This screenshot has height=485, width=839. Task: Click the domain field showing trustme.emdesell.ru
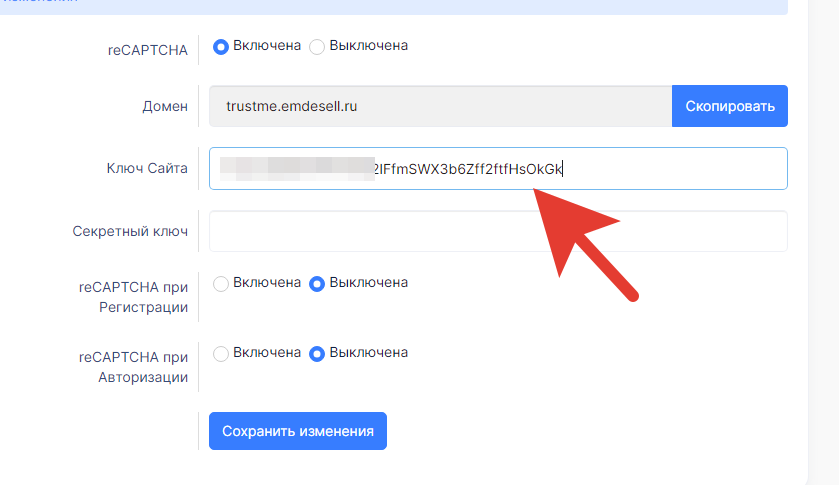click(x=440, y=106)
